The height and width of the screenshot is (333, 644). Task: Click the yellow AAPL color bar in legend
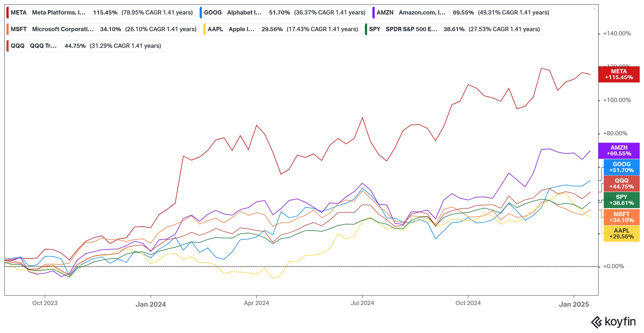tap(204, 29)
